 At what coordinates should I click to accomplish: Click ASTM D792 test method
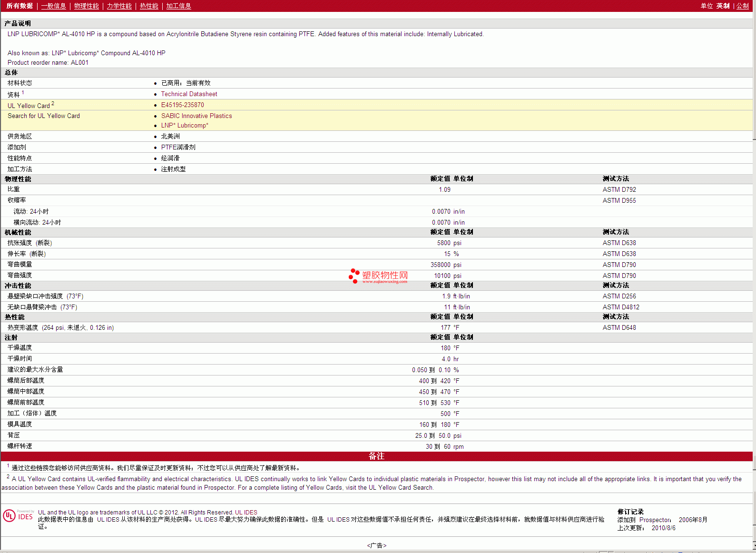point(619,190)
